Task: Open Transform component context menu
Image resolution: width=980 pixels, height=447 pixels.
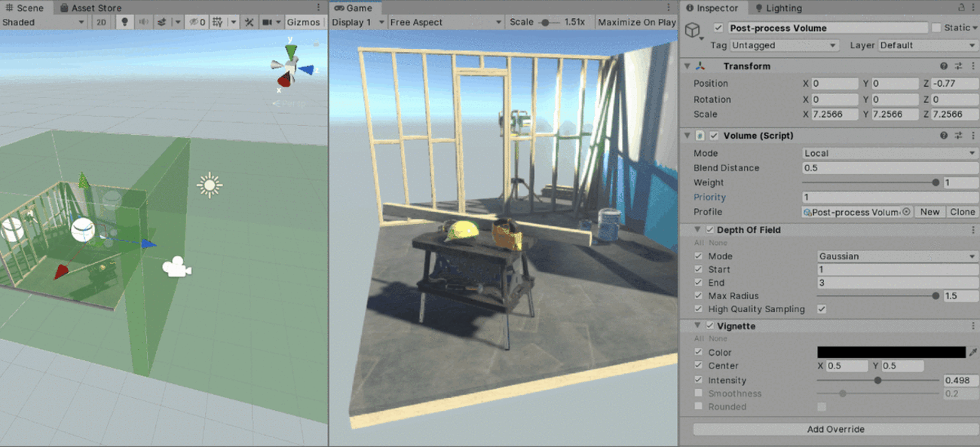Action: 973,66
